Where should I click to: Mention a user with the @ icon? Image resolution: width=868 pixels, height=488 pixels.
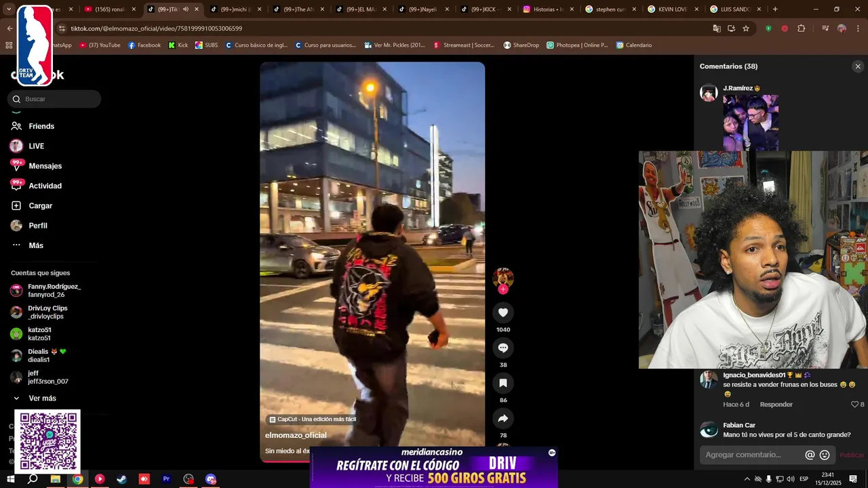[810, 455]
